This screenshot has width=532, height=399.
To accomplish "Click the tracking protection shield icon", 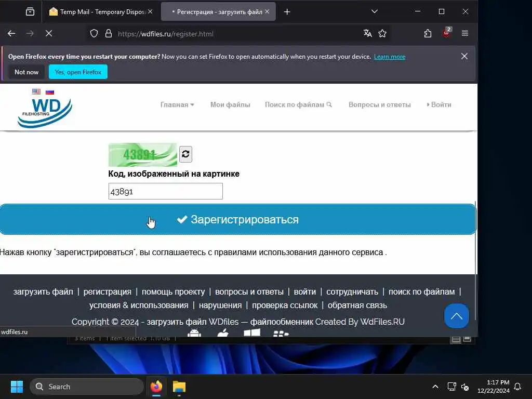I will [94, 34].
